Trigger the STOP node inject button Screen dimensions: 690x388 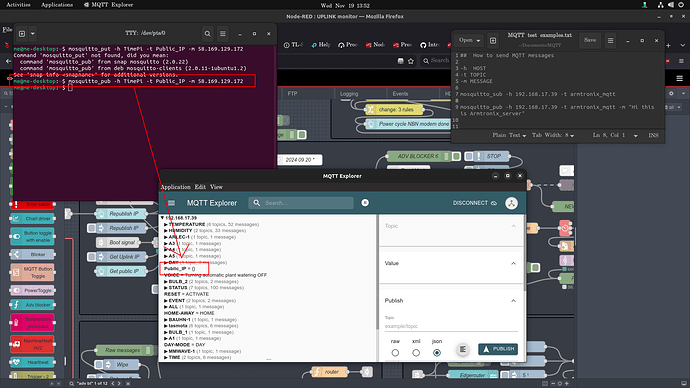tap(469, 156)
